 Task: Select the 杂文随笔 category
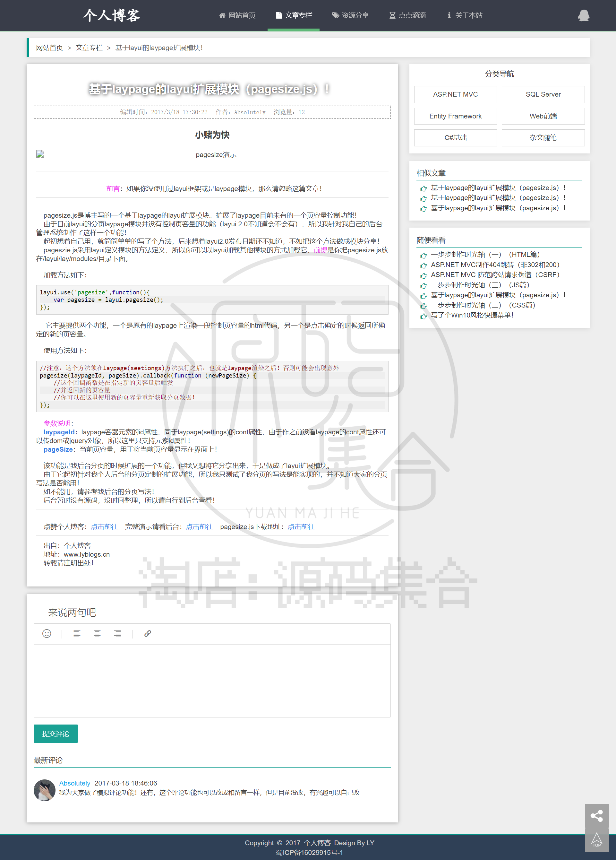click(x=543, y=138)
